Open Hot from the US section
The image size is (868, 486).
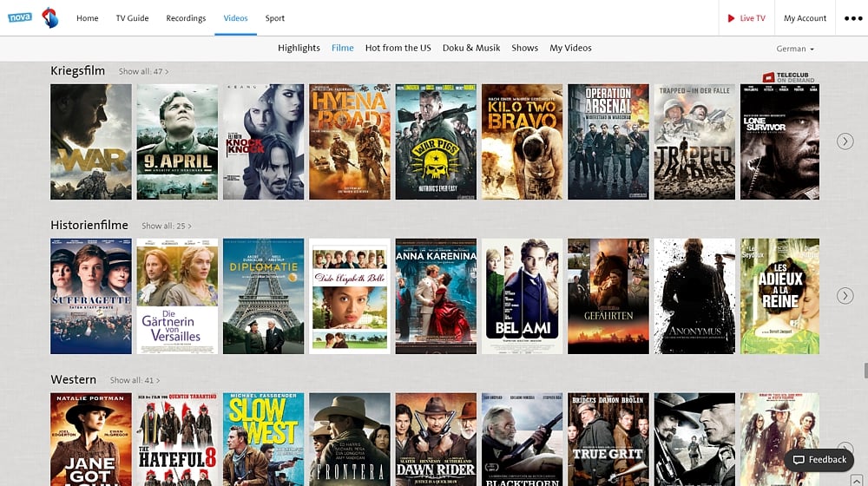pos(398,48)
